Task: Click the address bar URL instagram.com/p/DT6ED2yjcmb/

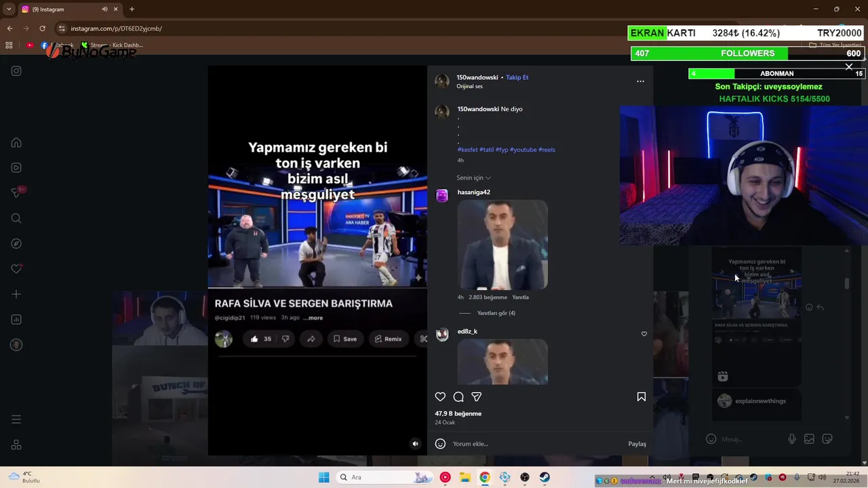Action: point(116,28)
